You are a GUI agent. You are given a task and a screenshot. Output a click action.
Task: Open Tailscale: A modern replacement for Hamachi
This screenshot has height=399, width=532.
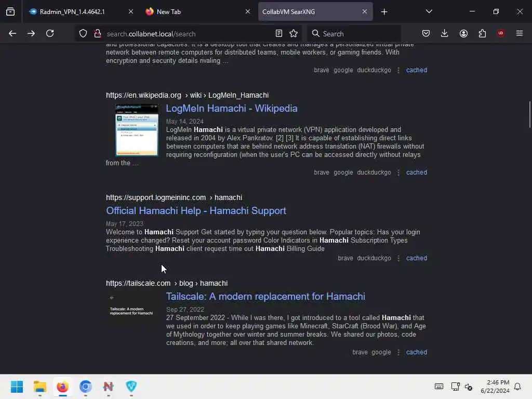[265, 297]
